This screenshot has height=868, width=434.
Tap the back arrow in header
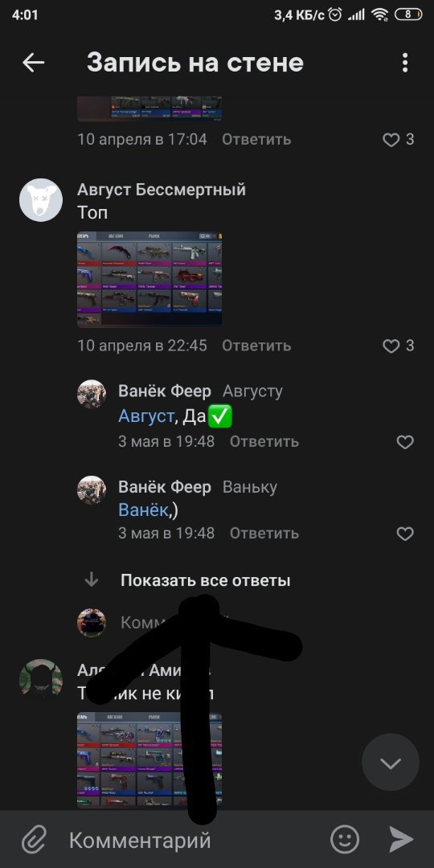point(33,63)
